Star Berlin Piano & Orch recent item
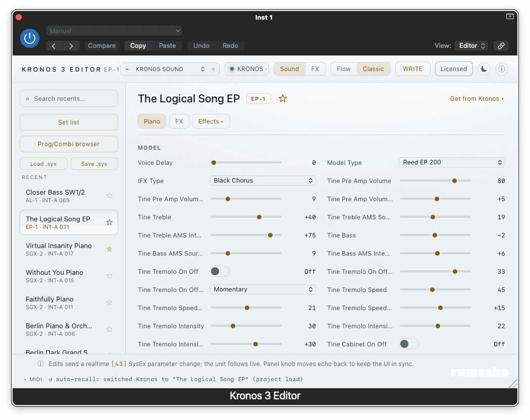The image size is (530, 420). pyautogui.click(x=110, y=329)
